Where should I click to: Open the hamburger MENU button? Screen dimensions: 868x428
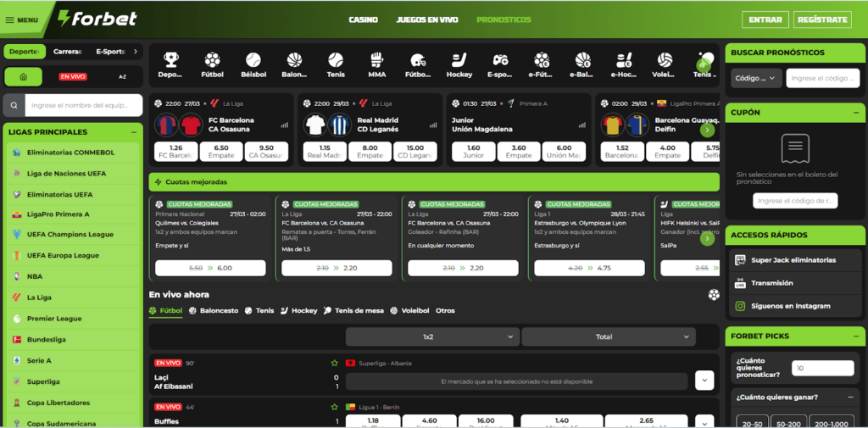point(21,20)
